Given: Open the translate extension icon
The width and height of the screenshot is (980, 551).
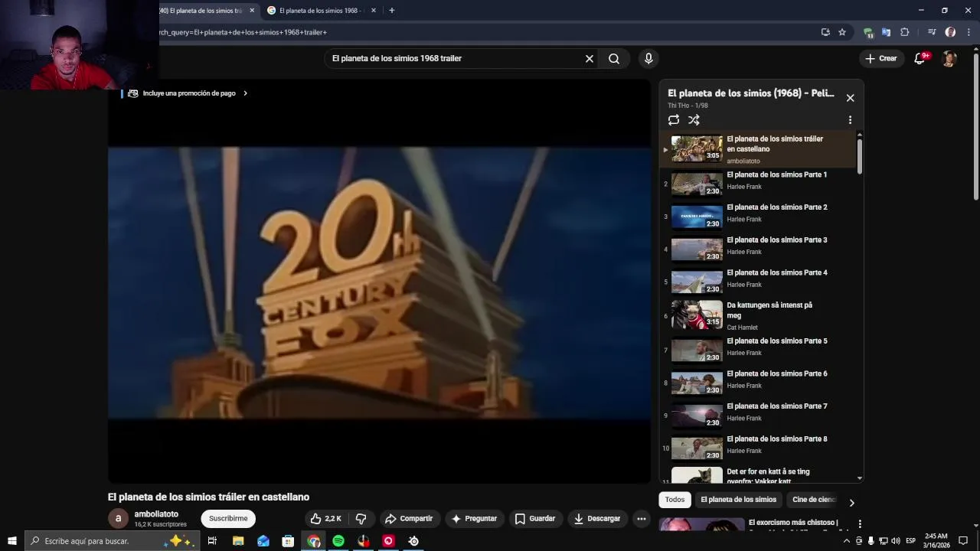Looking at the screenshot, I should click(887, 32).
